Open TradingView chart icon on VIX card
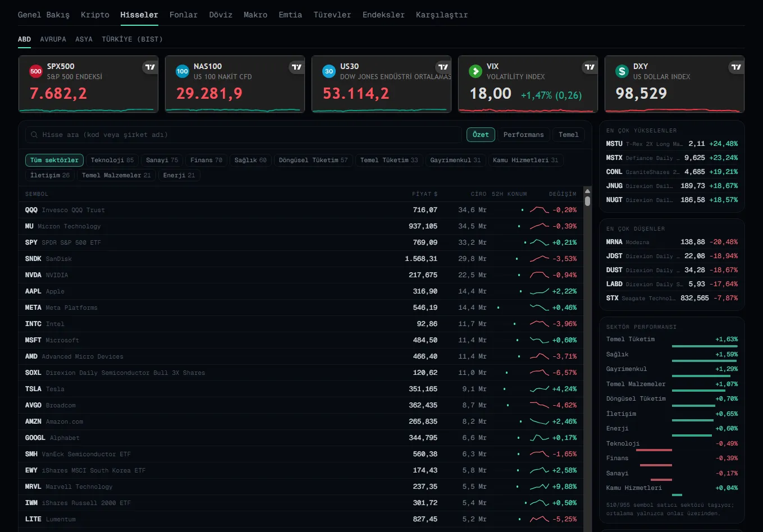 590,67
